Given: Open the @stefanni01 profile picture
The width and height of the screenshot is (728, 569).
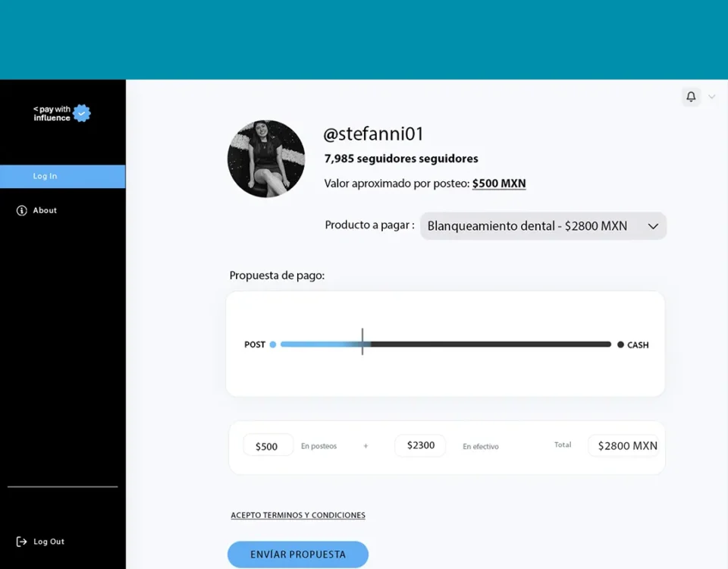Looking at the screenshot, I should point(266,159).
